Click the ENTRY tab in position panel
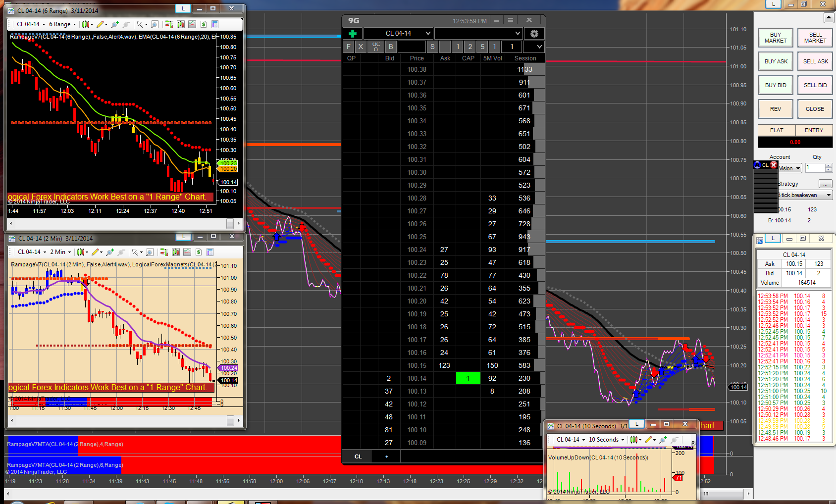The height and width of the screenshot is (504, 836). [814, 130]
